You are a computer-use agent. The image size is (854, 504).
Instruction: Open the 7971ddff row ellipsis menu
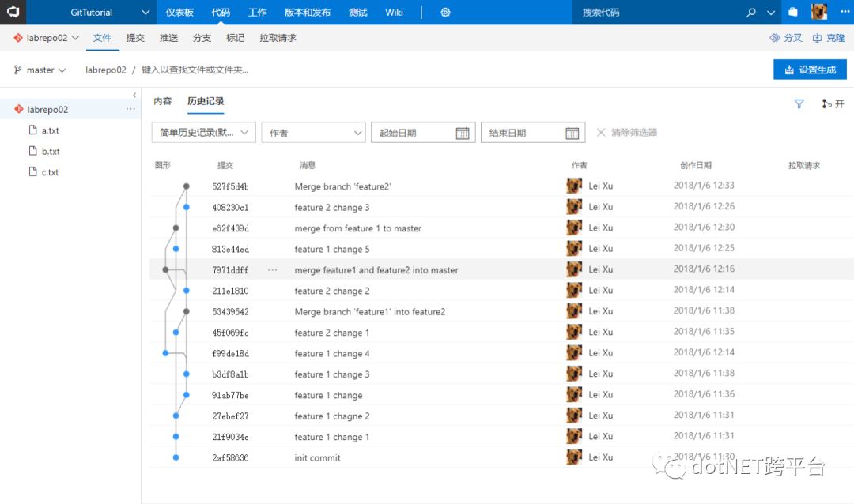(x=272, y=270)
